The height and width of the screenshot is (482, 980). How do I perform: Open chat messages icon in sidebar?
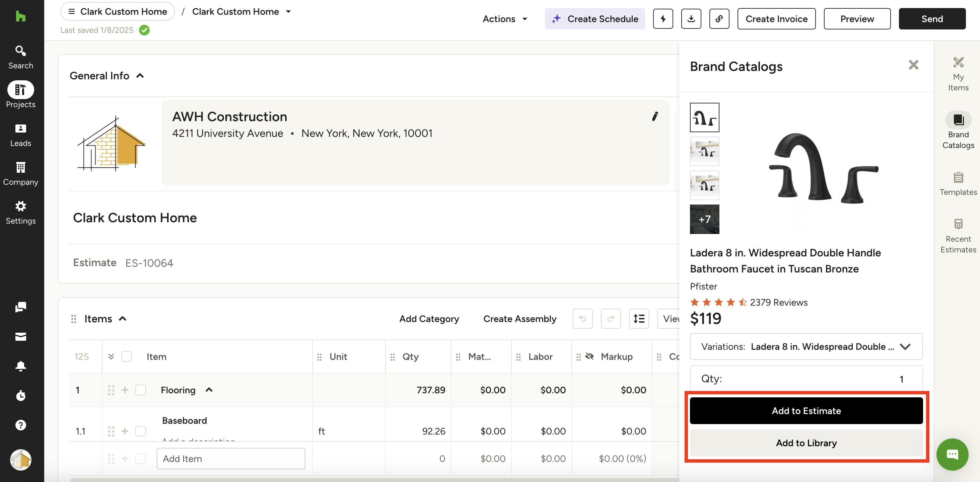point(20,307)
